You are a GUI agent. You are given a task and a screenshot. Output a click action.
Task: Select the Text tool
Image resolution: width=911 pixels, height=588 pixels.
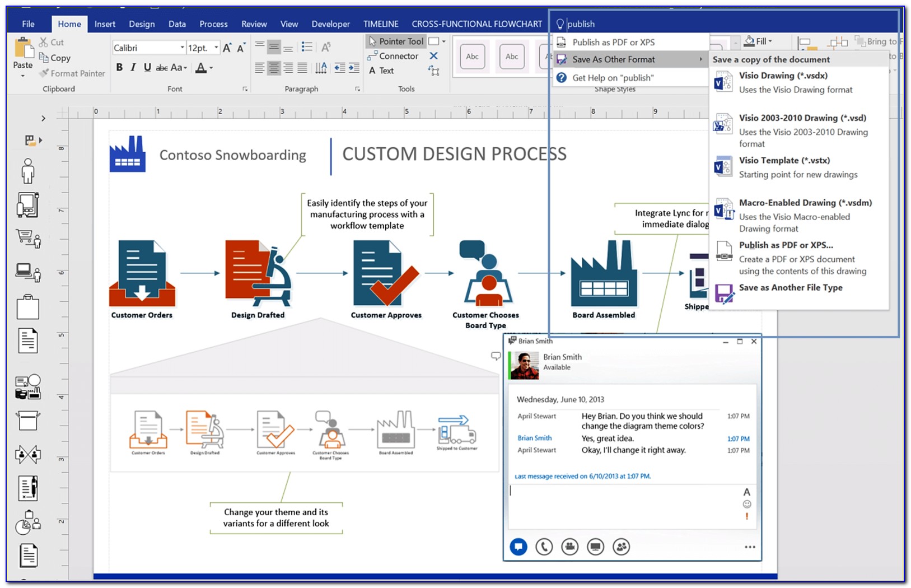click(381, 71)
